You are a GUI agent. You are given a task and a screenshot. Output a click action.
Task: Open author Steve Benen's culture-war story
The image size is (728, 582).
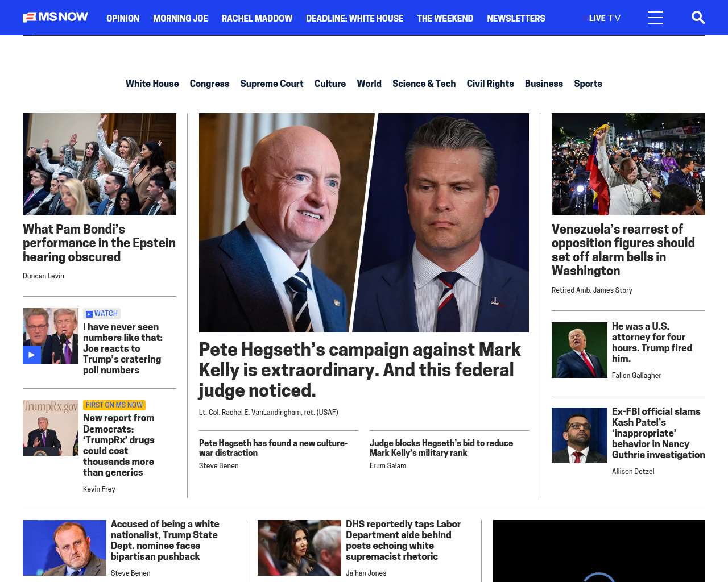(x=273, y=448)
